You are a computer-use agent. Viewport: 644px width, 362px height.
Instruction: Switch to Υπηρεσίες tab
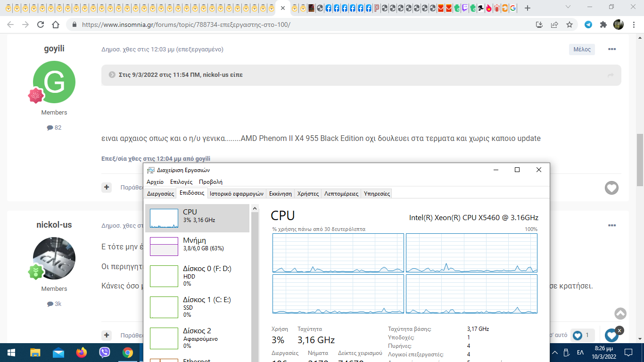377,193
